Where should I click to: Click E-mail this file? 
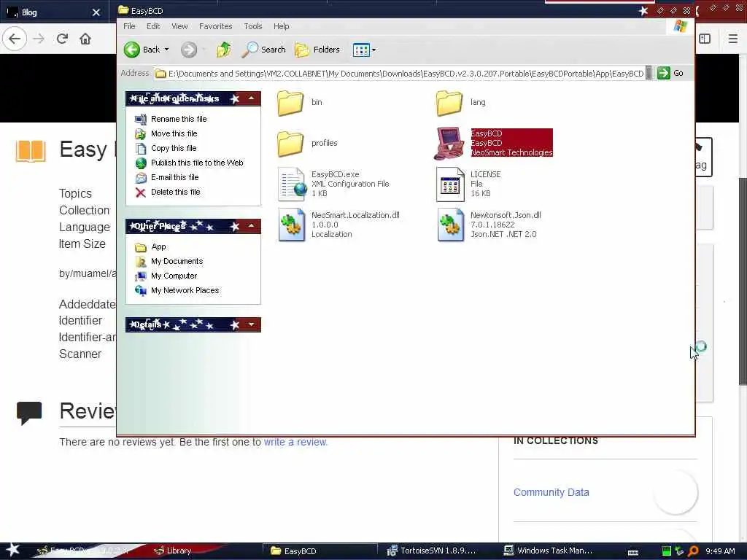point(175,177)
